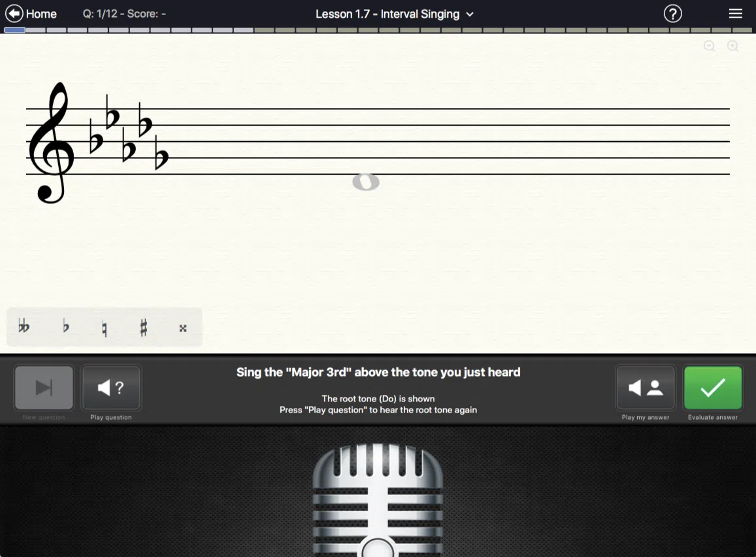Collapse the Interval Singing lesson chevron

pos(470,14)
